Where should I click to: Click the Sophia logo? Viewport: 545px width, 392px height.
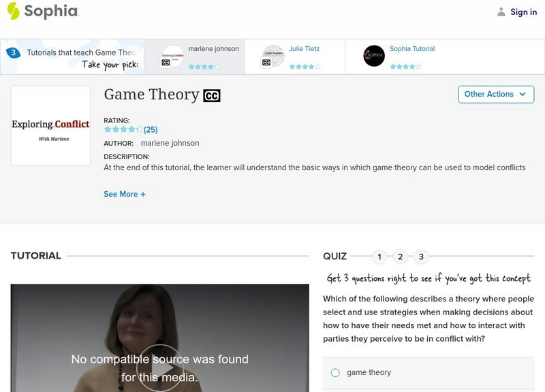[43, 11]
